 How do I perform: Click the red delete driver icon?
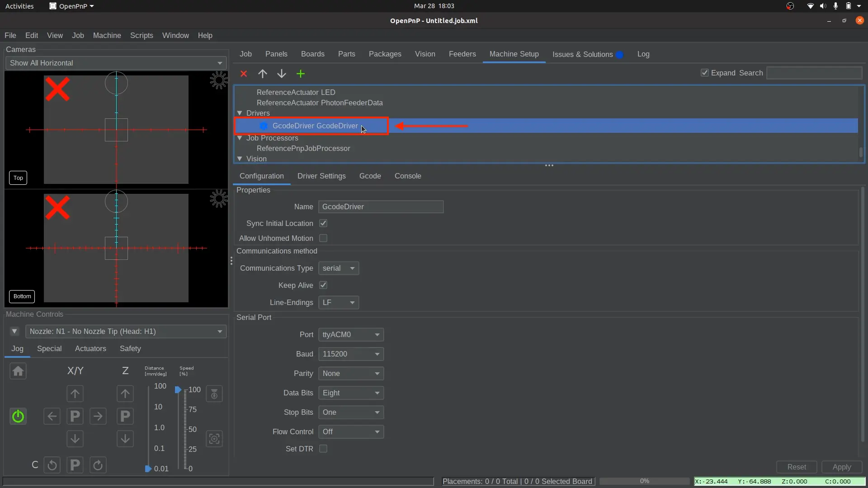pyautogui.click(x=244, y=74)
